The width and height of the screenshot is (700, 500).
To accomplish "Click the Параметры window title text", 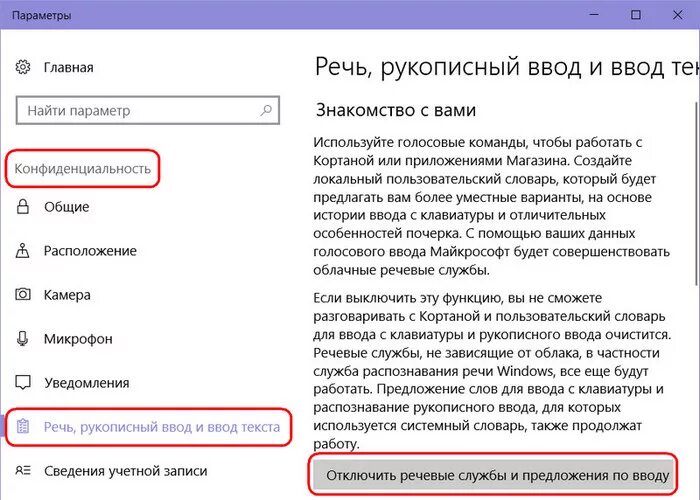I will click(x=42, y=15).
